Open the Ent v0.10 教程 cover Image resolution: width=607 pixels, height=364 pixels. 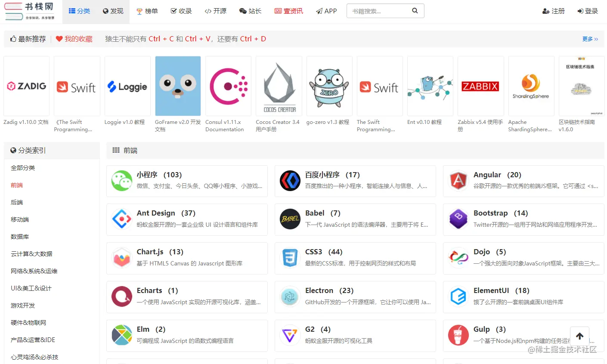coord(430,86)
